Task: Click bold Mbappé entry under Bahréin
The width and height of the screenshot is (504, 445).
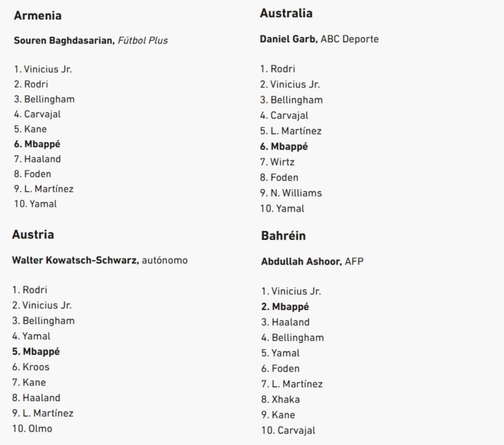Action: pos(291,307)
